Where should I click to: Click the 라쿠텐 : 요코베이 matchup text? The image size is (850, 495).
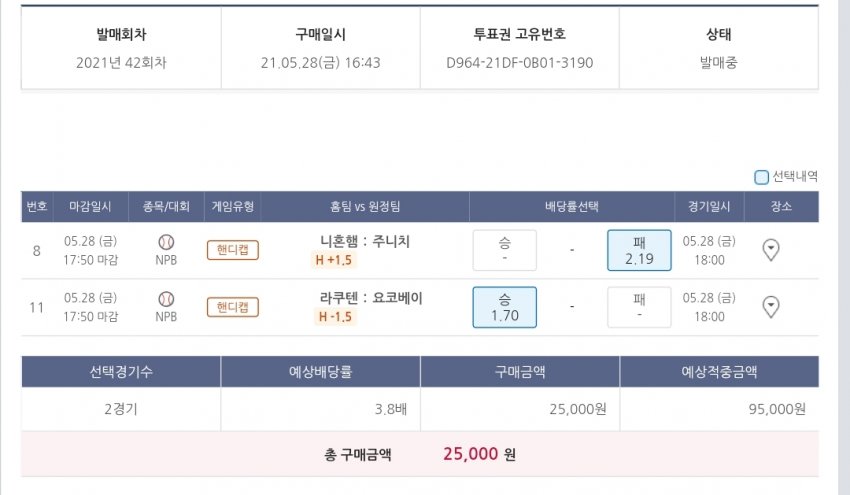pos(365,298)
